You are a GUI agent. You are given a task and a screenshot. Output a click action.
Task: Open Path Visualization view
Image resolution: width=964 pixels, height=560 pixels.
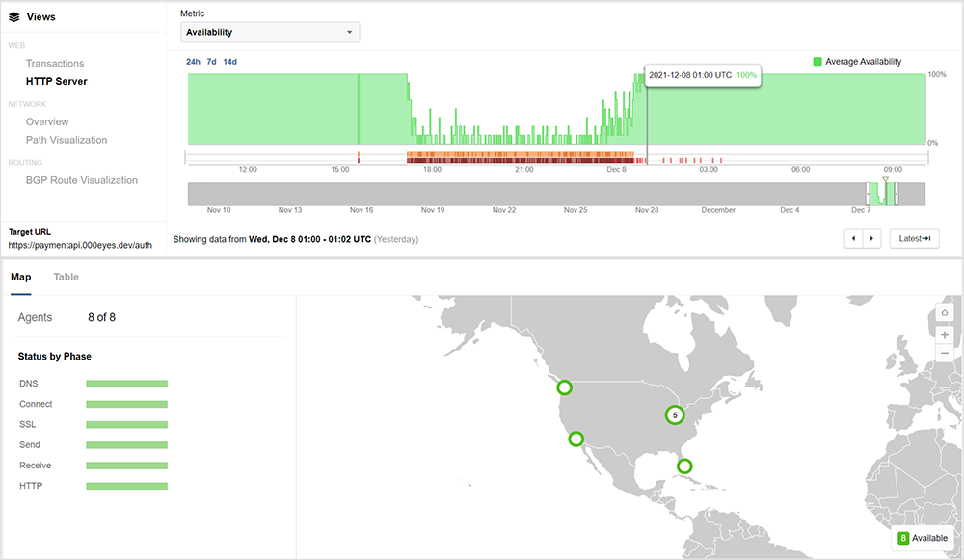tap(67, 140)
